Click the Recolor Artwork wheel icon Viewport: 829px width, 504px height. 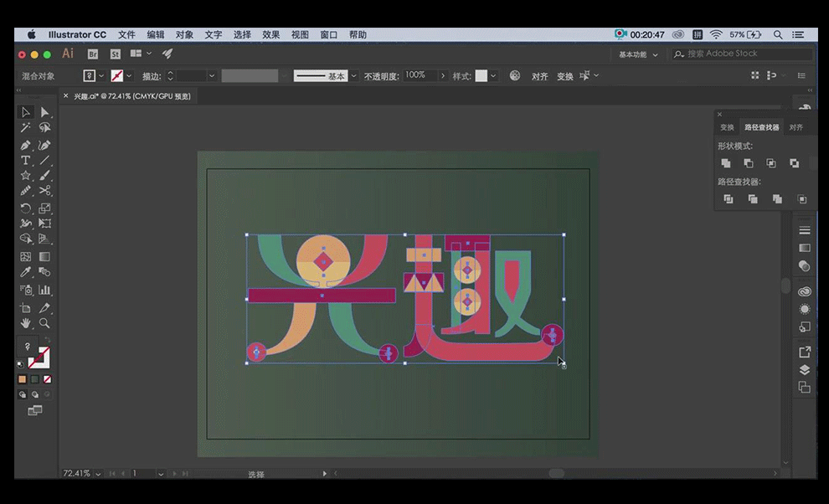(x=515, y=75)
